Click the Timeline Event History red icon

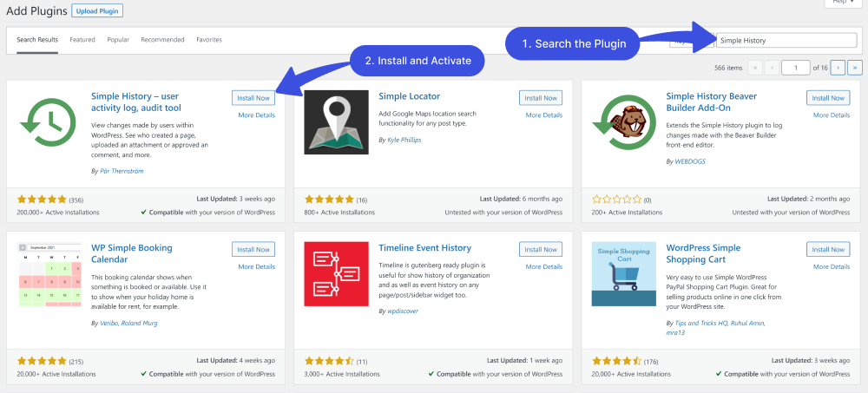(336, 274)
